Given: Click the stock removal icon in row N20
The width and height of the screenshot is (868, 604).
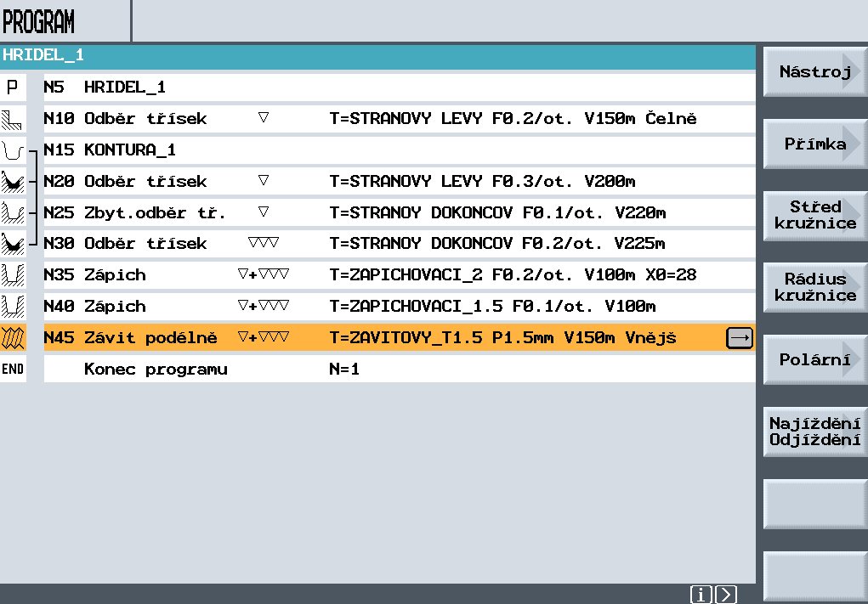Looking at the screenshot, I should click(x=13, y=182).
